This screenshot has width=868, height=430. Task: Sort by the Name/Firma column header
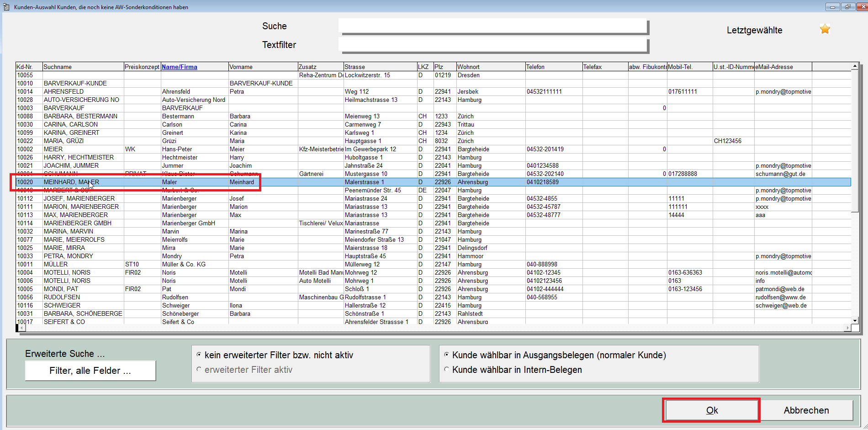click(x=180, y=67)
